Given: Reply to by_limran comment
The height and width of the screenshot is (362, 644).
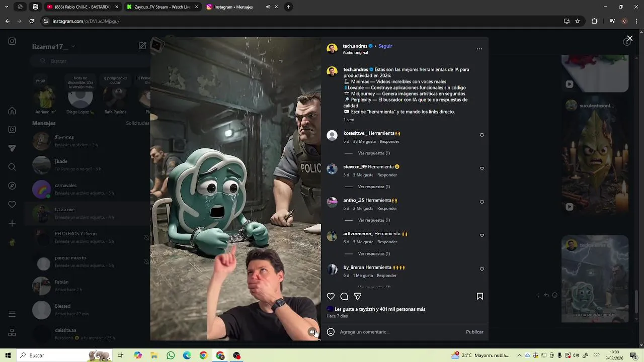Looking at the screenshot, I should (386, 276).
